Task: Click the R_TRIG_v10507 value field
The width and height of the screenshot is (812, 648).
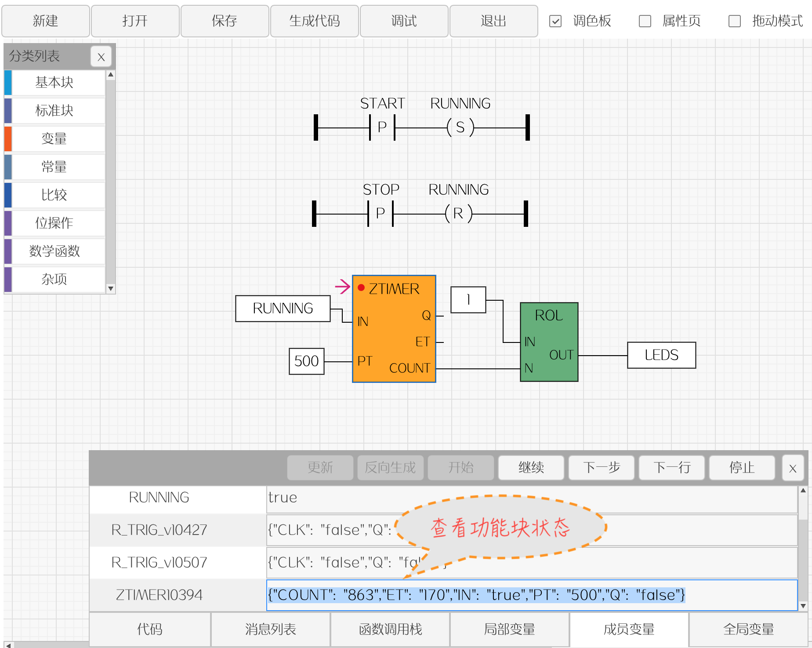Action: click(x=532, y=563)
